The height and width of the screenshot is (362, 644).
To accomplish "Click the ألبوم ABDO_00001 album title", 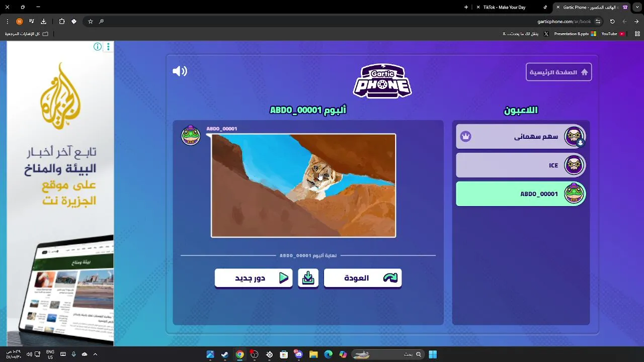I will click(x=308, y=110).
